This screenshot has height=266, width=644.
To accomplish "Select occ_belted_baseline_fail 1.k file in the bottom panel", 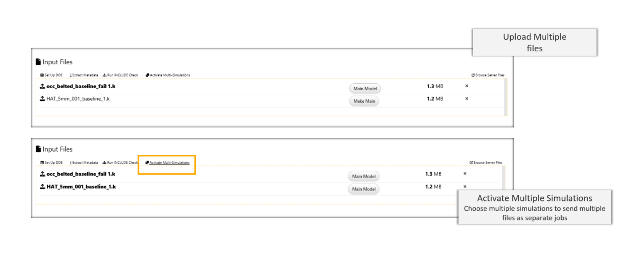I will 81,174.
